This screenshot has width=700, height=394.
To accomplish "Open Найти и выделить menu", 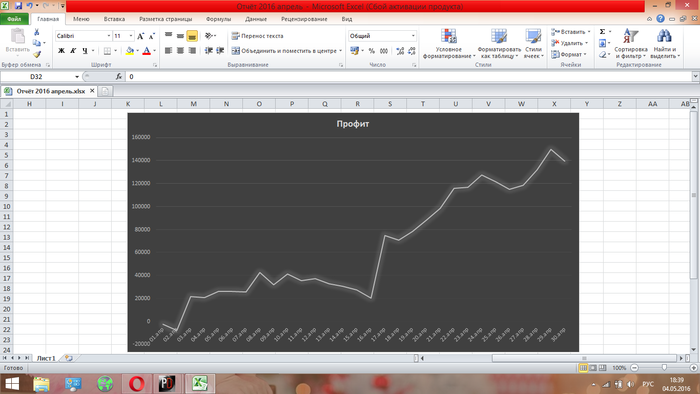I will pyautogui.click(x=665, y=44).
